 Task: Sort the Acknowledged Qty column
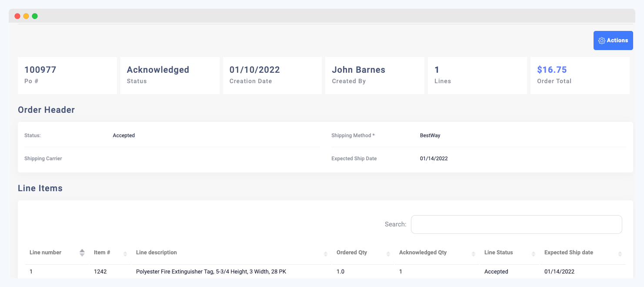(474, 253)
